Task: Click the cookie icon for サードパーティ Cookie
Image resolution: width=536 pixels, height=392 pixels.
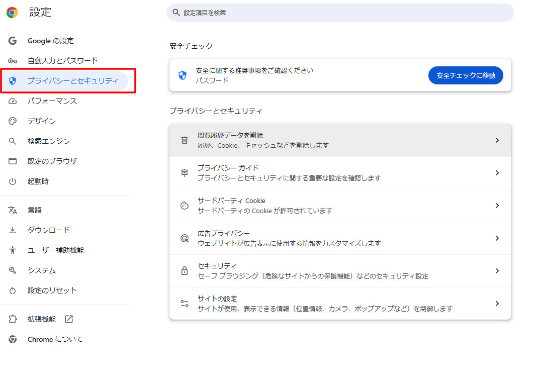Action: (x=185, y=206)
